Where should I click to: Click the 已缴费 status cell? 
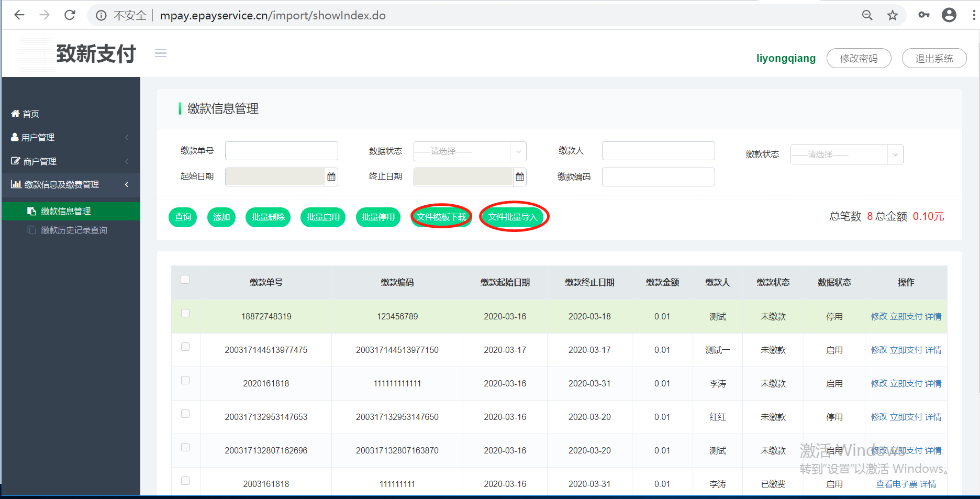pos(773,484)
